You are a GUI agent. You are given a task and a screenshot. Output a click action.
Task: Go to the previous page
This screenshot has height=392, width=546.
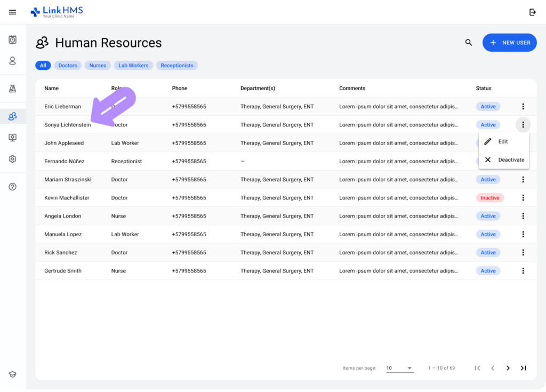point(493,368)
